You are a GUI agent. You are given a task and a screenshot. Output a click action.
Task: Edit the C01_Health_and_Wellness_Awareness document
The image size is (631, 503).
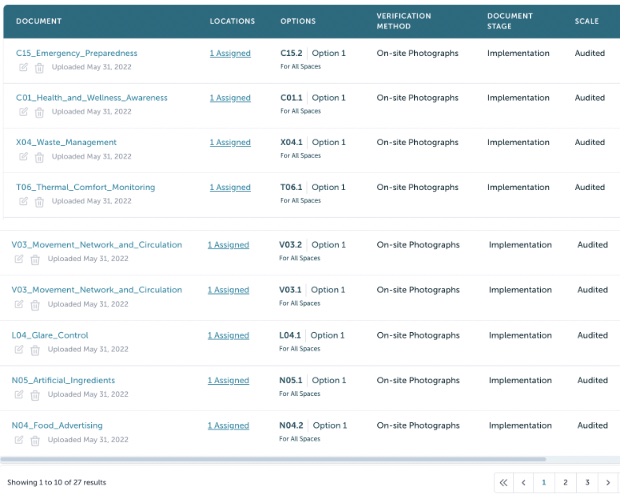pos(23,112)
